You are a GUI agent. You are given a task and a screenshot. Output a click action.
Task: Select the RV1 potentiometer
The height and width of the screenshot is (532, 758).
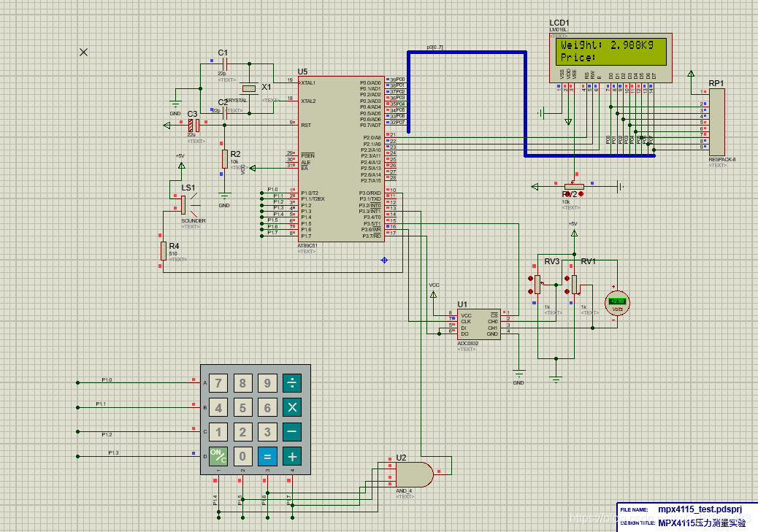point(574,285)
